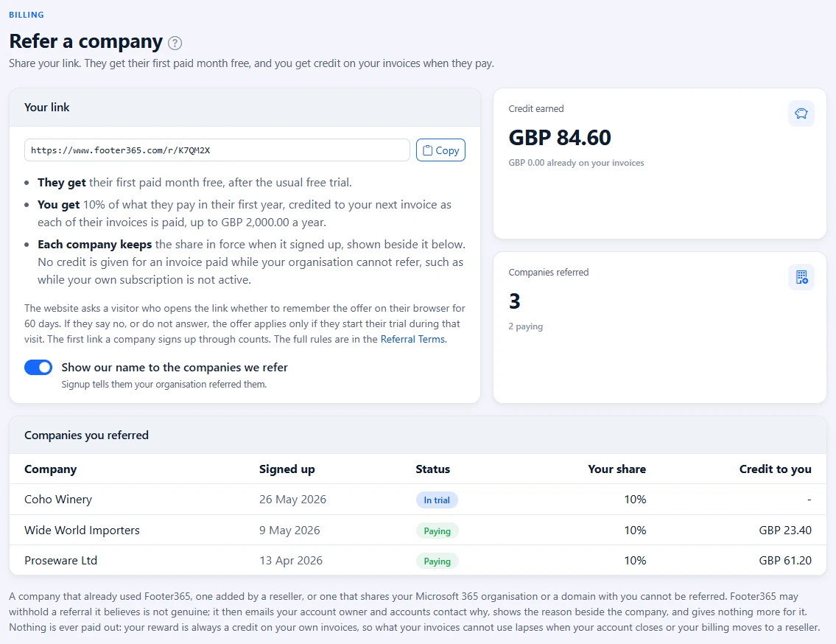Screen dimensions: 836x644
Task: Click the Paying badge for Proseware Ltd
Action: [438, 561]
